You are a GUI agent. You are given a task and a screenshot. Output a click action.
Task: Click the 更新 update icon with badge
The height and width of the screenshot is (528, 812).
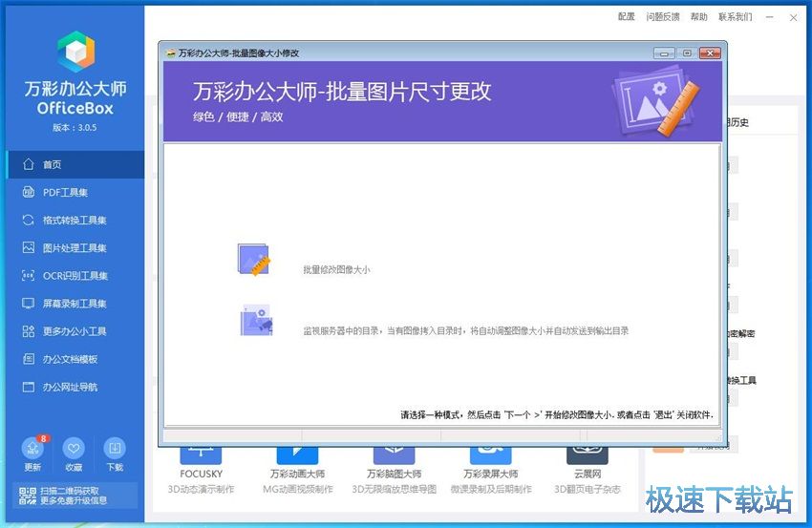click(33, 448)
